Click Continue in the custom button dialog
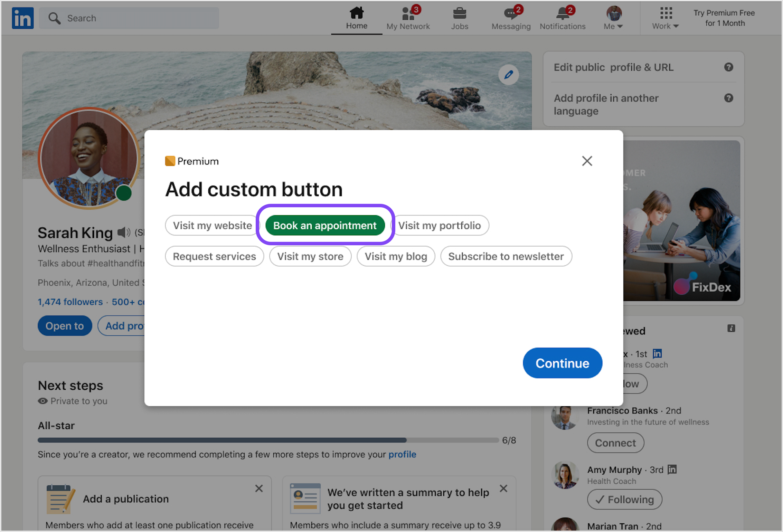The width and height of the screenshot is (783, 532). (562, 363)
